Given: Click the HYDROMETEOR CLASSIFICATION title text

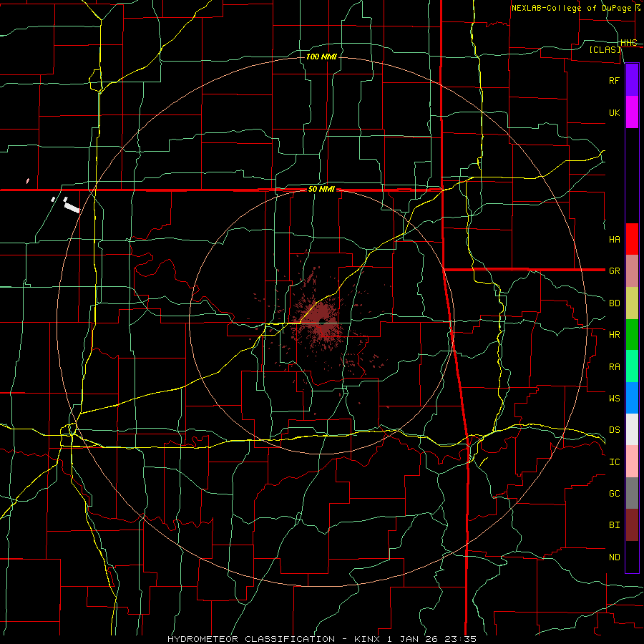Looking at the screenshot, I should (x=251, y=639).
